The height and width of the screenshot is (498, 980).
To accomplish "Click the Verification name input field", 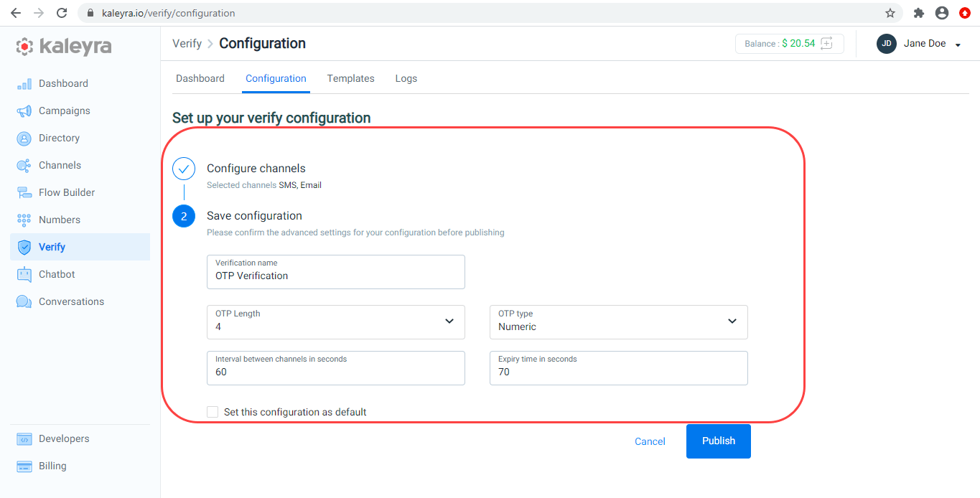I will (x=336, y=272).
